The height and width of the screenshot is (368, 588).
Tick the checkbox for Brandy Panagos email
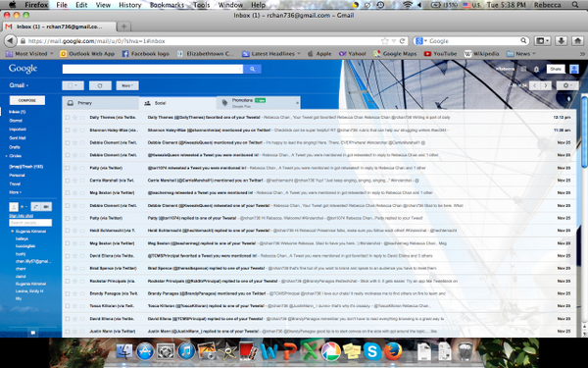click(x=68, y=293)
